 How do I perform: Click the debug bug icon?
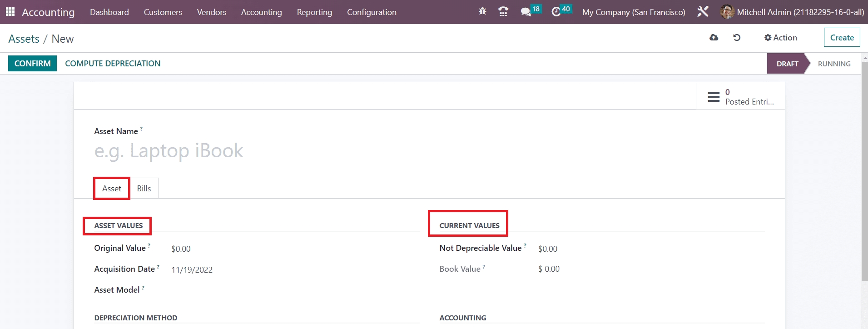coord(482,12)
